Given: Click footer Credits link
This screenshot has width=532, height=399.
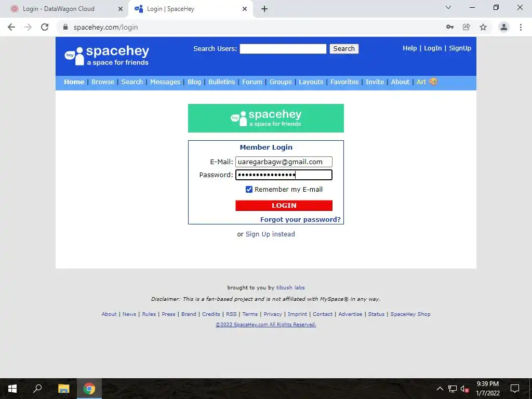Looking at the screenshot, I should (x=211, y=314).
